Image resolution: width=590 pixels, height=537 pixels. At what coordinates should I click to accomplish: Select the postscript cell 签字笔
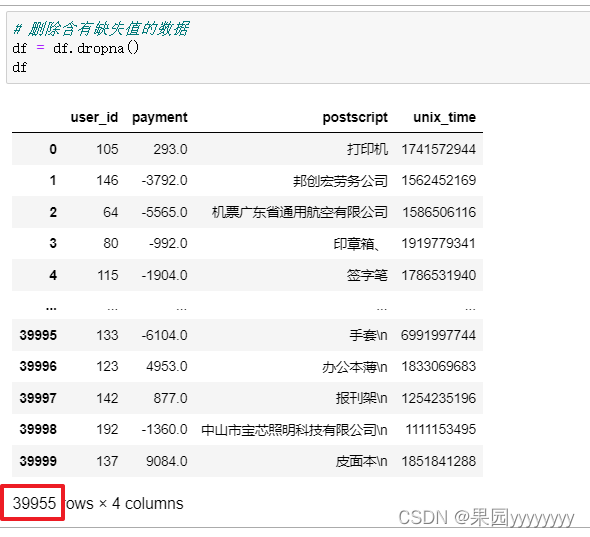pos(367,275)
